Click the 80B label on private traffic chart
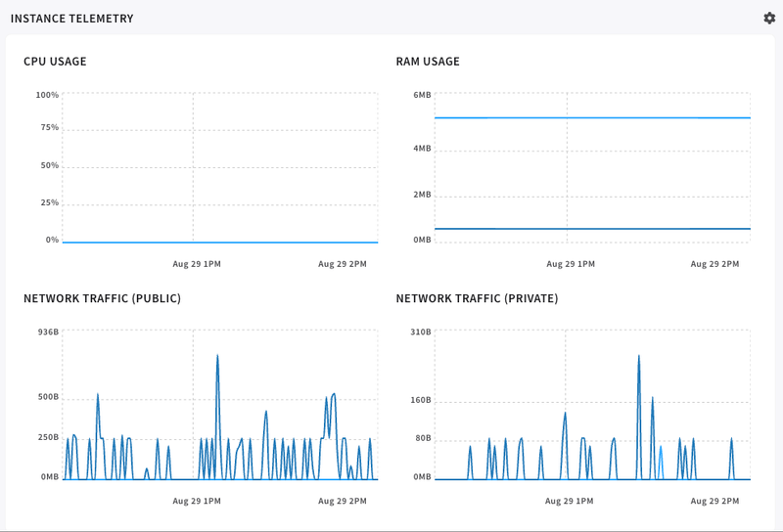This screenshot has width=783, height=532. [423, 438]
